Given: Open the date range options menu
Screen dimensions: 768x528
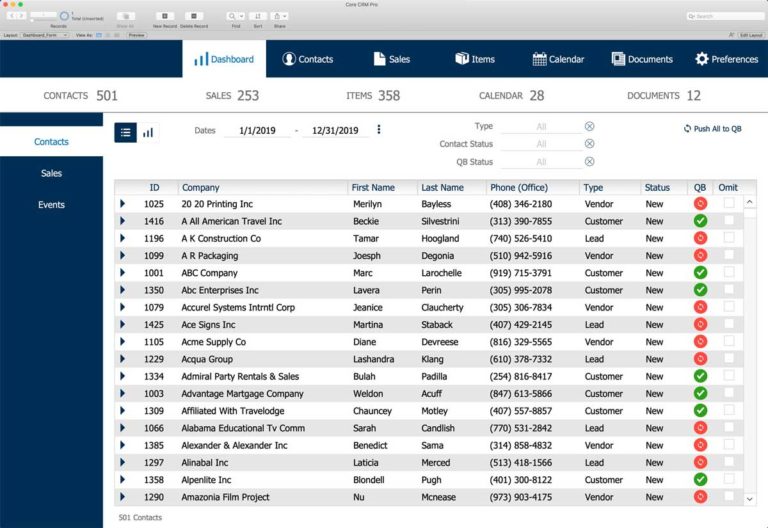Looking at the screenshot, I should (379, 130).
